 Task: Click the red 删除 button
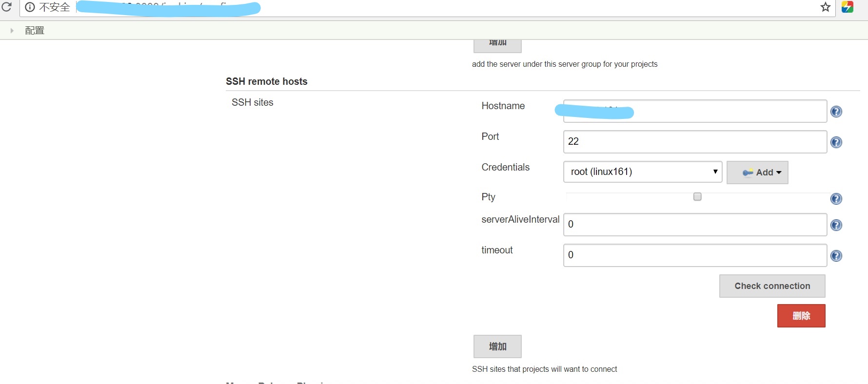801,316
